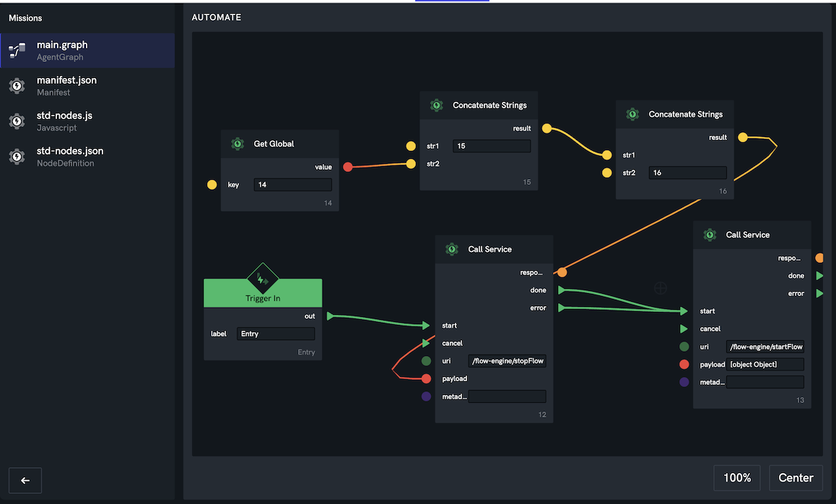Click the yellow str1 port on node 16
This screenshot has width=836, height=504.
click(x=606, y=155)
